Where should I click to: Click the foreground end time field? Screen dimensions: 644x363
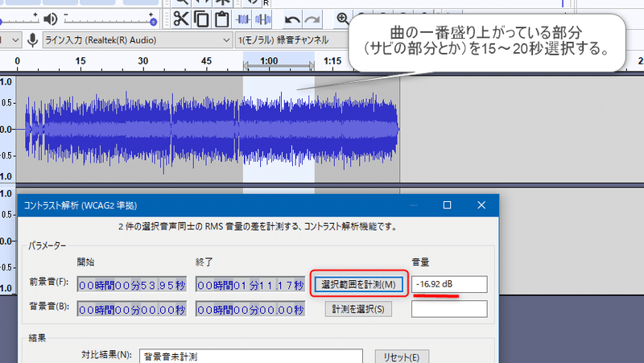250,285
